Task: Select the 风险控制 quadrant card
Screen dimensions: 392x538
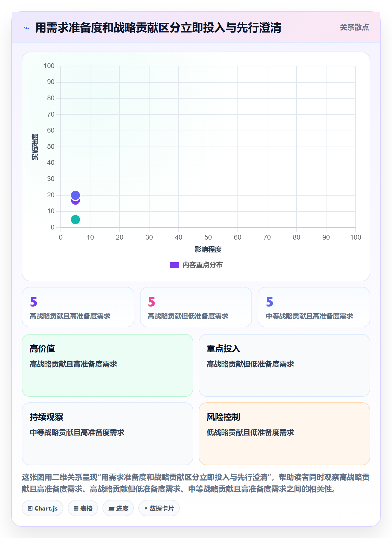Action: 284,434
